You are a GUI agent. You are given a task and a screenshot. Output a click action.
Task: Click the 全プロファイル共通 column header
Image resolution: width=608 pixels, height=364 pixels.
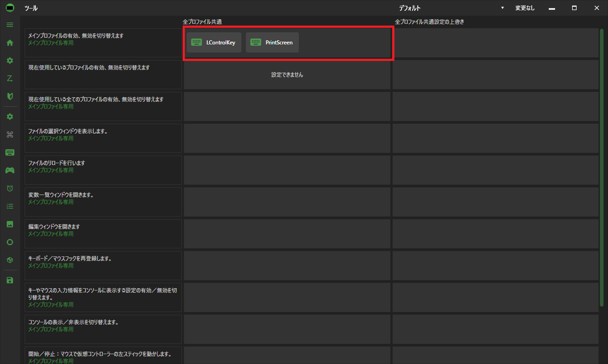coord(202,22)
